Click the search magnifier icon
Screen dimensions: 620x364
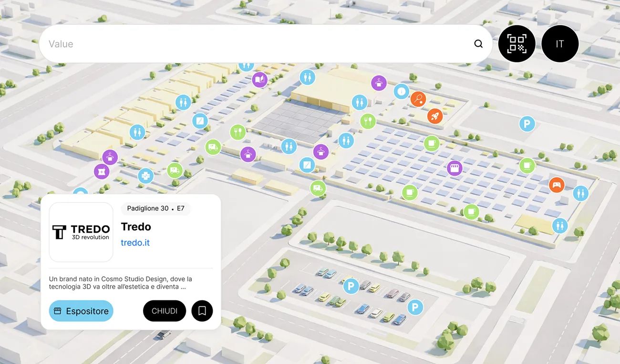[478, 44]
